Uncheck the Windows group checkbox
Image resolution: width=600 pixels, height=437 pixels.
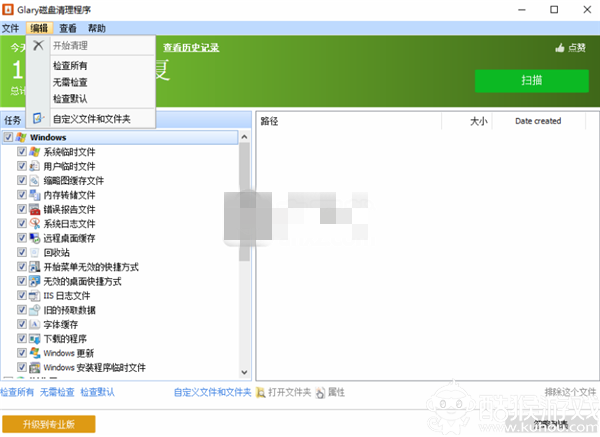tap(8, 137)
